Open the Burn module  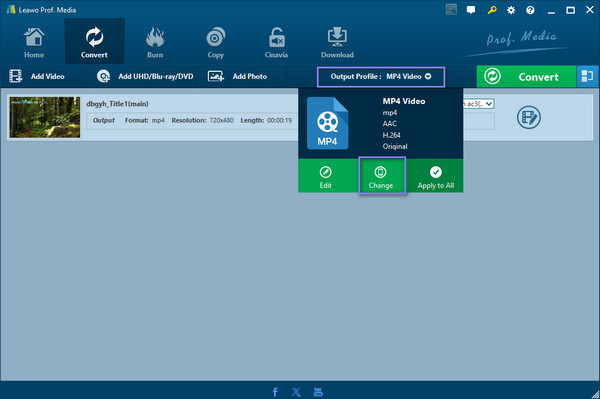click(x=155, y=42)
